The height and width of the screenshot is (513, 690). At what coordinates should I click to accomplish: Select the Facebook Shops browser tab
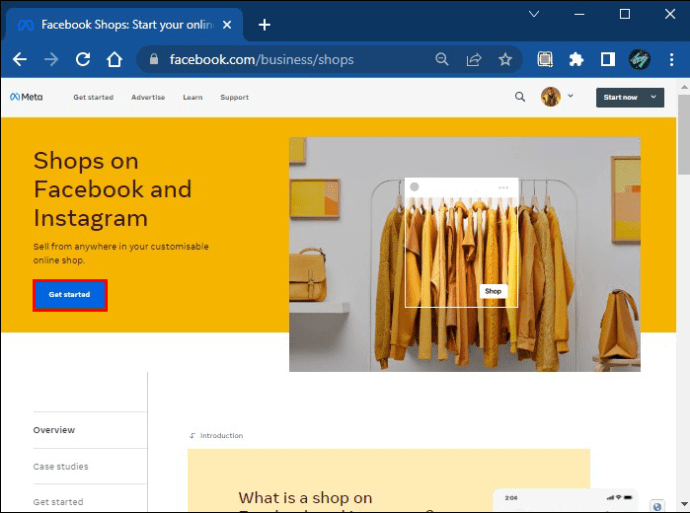click(x=125, y=25)
